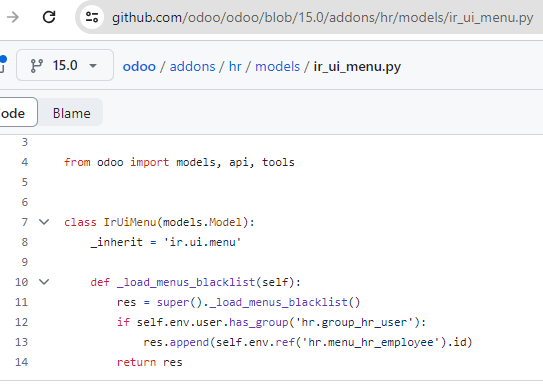Viewport: 543px width, 392px height.
Task: Select the Code view tab
Action: tap(14, 112)
